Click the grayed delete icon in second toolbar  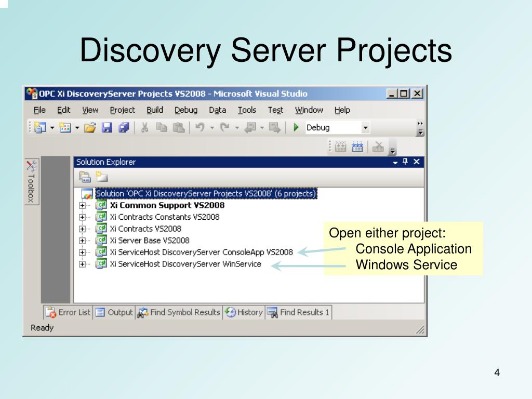pos(378,147)
